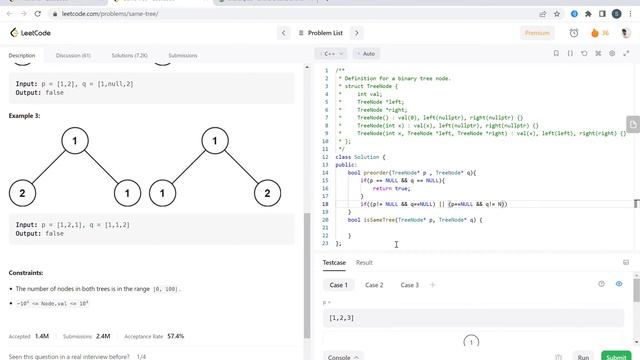The image size is (640, 360).
Task: Click the Submissions 2.4M value
Action: point(103,336)
